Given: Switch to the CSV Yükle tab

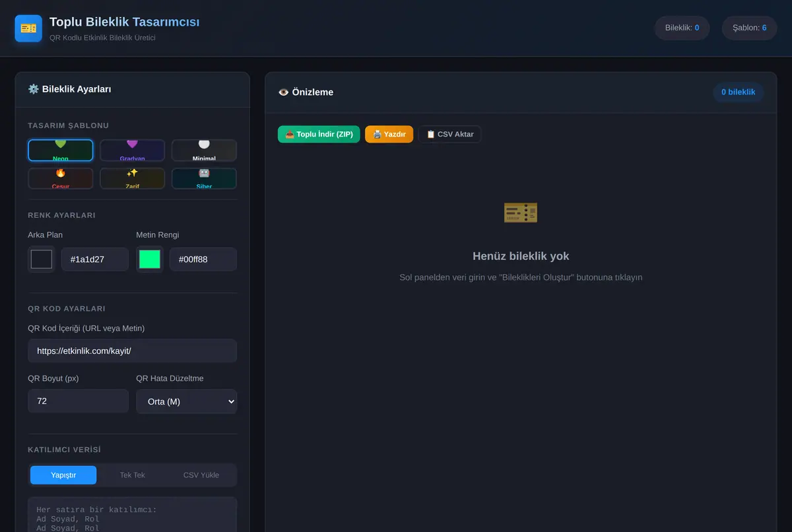Looking at the screenshot, I should click(201, 475).
